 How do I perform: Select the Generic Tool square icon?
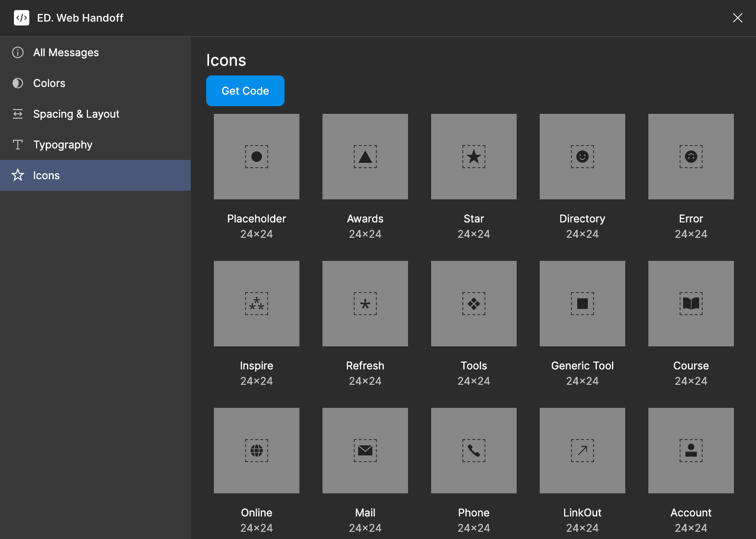tap(582, 304)
